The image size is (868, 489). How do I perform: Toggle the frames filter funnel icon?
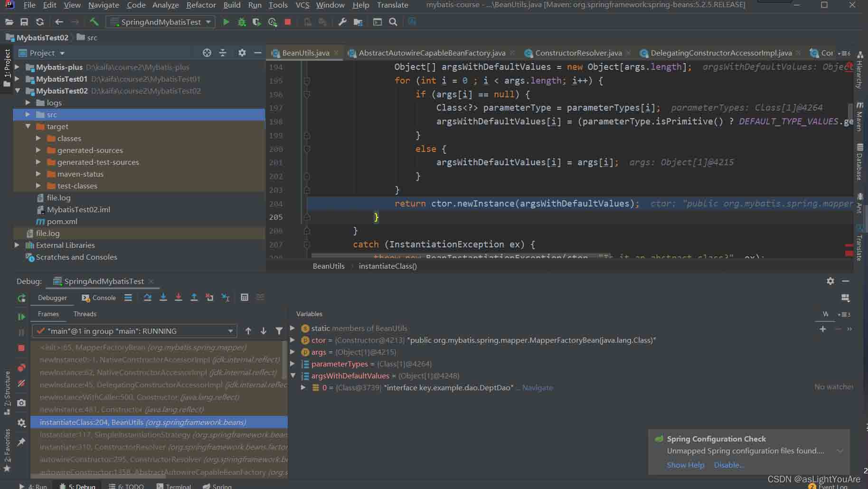279,331
